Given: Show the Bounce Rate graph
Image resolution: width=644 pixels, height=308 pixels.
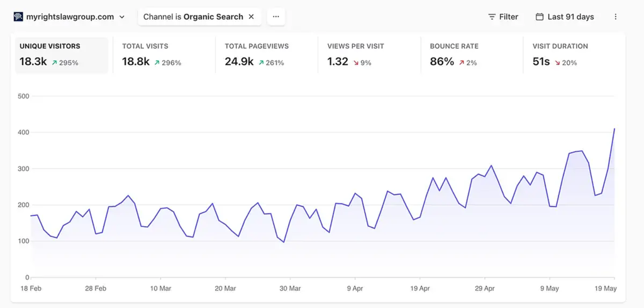Looking at the screenshot, I should [472, 55].
